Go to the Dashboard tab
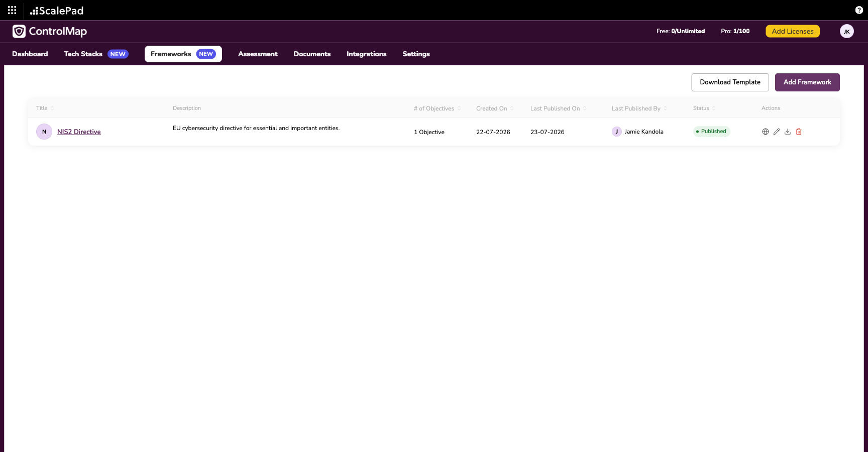This screenshot has height=452, width=868. [30, 54]
